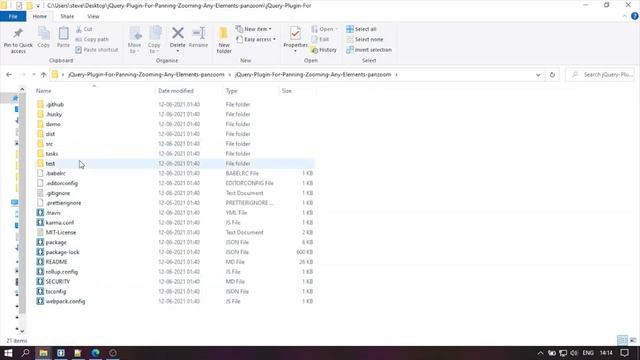
Task: Switch to the View ribbon tab
Action: [x=93, y=16]
